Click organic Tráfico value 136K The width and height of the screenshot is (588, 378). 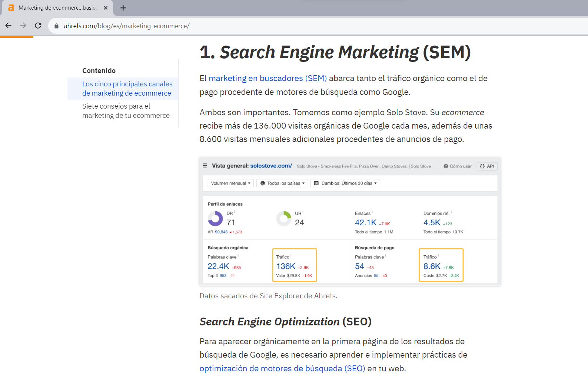[286, 266]
